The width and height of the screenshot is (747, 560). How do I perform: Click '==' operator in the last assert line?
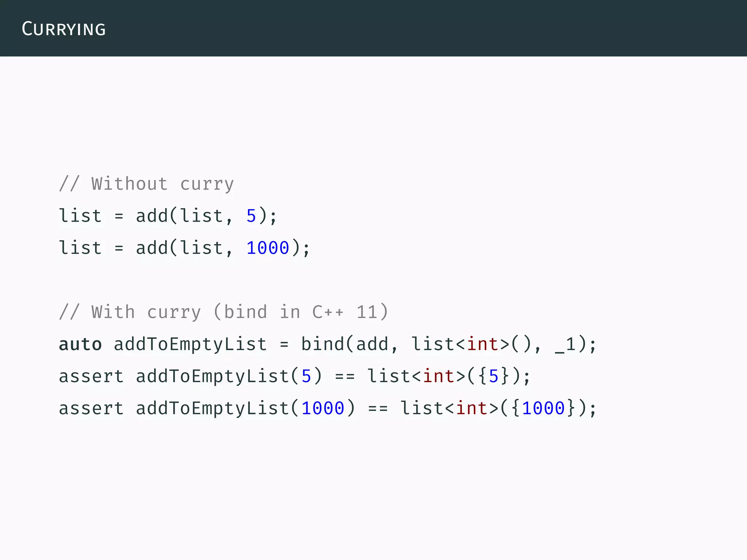(378, 408)
